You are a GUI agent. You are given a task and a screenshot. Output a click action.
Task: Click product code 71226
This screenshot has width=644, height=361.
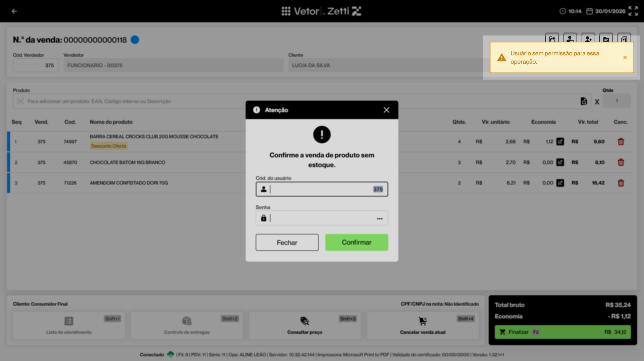[70, 183]
